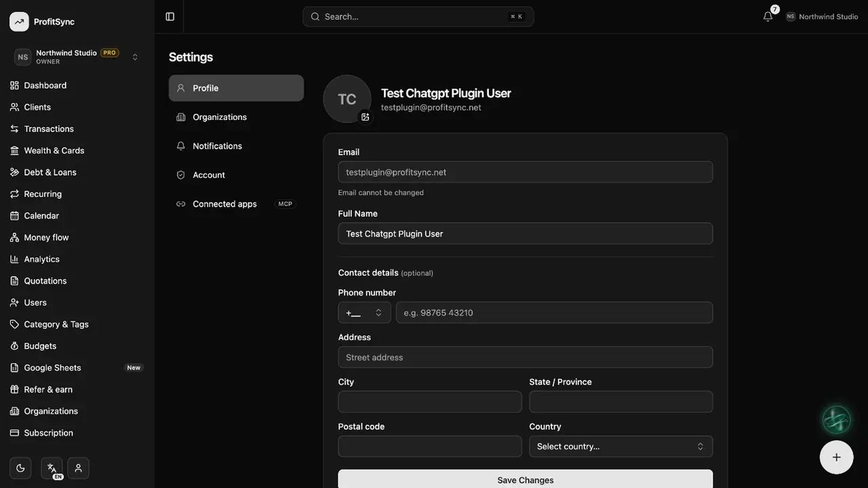Open the phone country code dropdown
Screen dimensions: 868x488
364,312
